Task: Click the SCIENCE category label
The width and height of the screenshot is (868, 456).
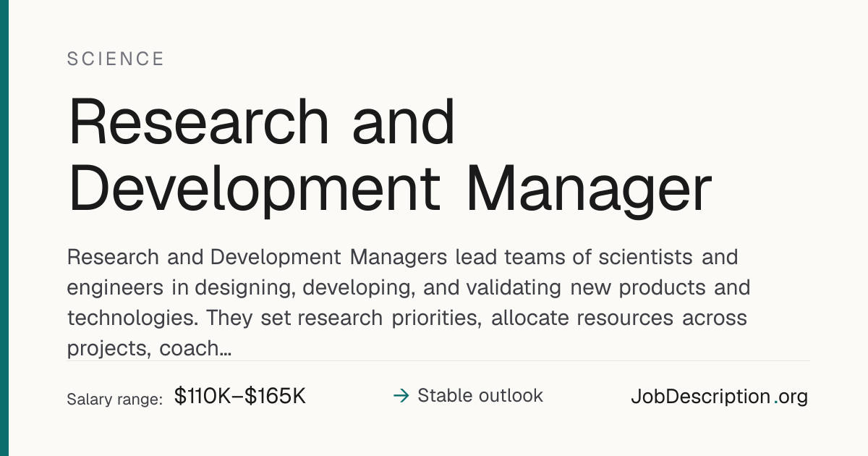Action: click(x=116, y=59)
